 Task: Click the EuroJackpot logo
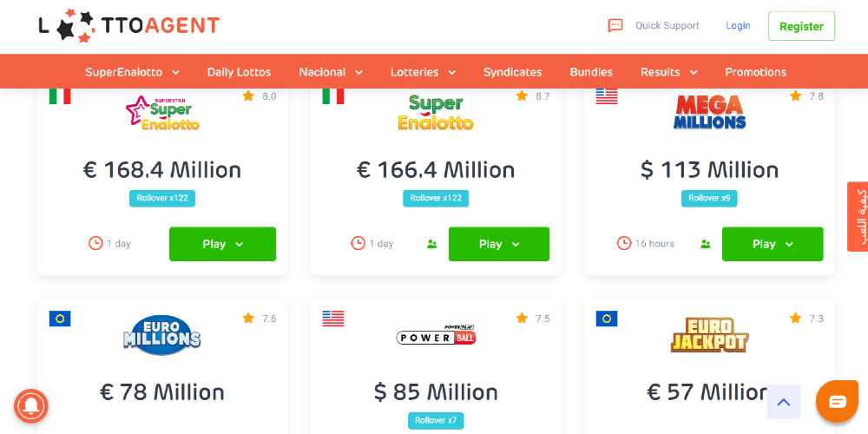(x=709, y=334)
